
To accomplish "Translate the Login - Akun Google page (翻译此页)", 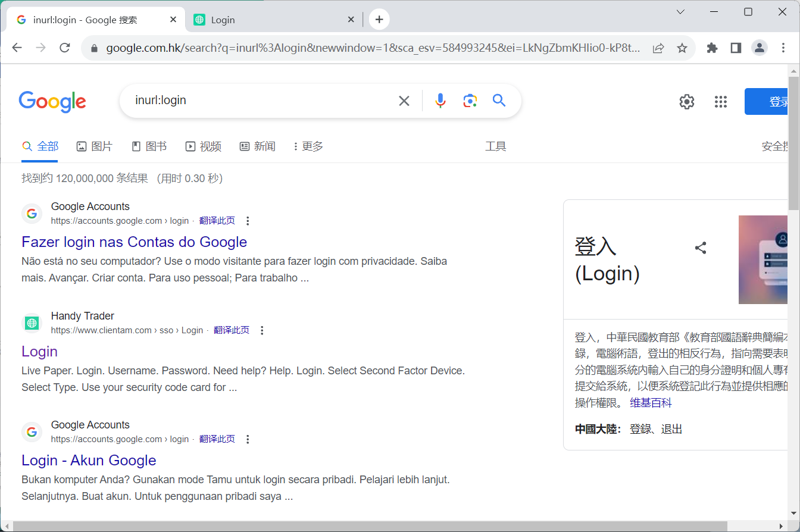I will 217,439.
